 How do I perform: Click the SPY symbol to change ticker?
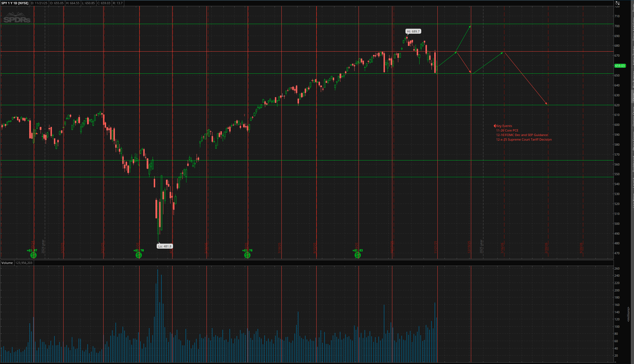(x=5, y=2)
